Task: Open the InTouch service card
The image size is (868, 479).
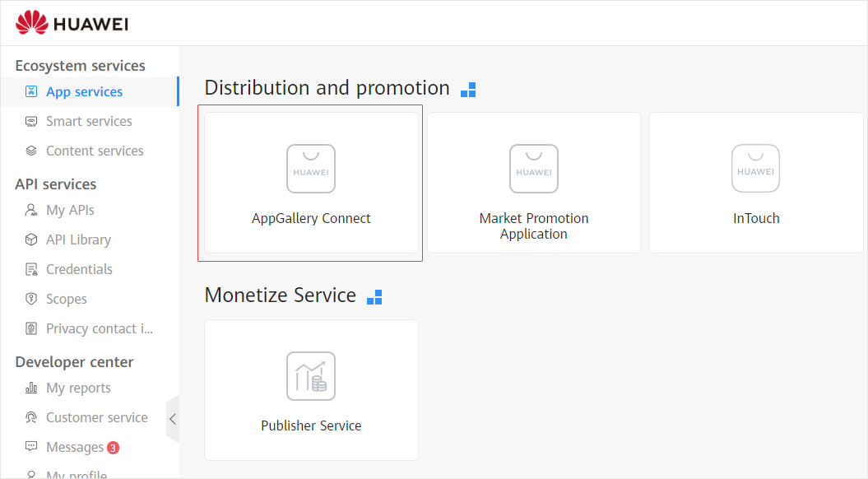Action: [x=755, y=183]
